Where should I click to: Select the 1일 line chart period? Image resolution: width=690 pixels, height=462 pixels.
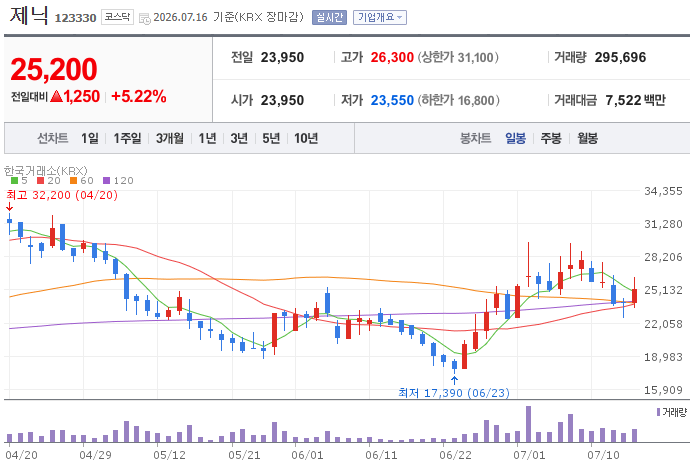pos(90,139)
